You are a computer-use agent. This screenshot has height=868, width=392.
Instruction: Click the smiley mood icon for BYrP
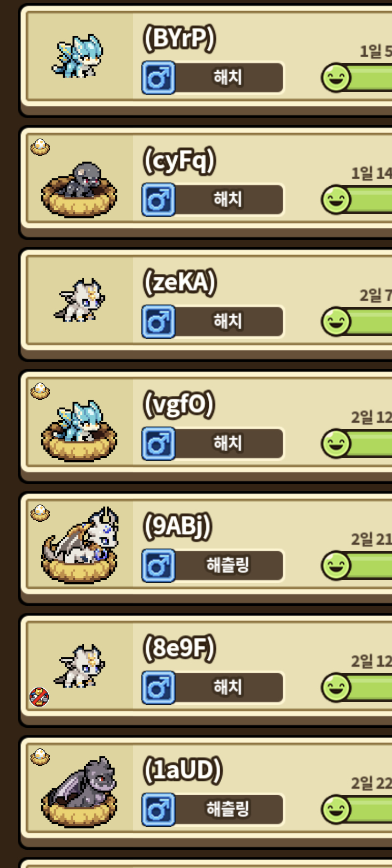336,78
